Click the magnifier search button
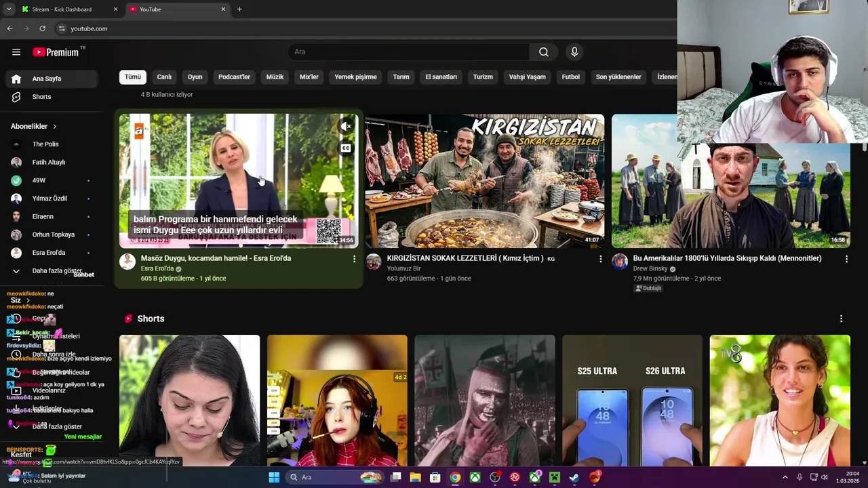This screenshot has height=488, width=868. pyautogui.click(x=544, y=52)
